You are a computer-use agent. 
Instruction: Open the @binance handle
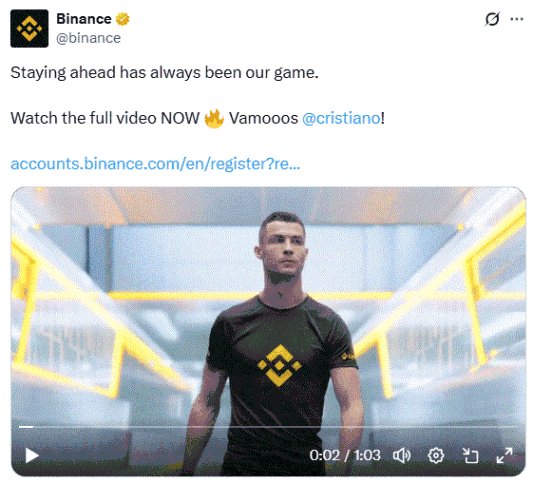click(88, 38)
